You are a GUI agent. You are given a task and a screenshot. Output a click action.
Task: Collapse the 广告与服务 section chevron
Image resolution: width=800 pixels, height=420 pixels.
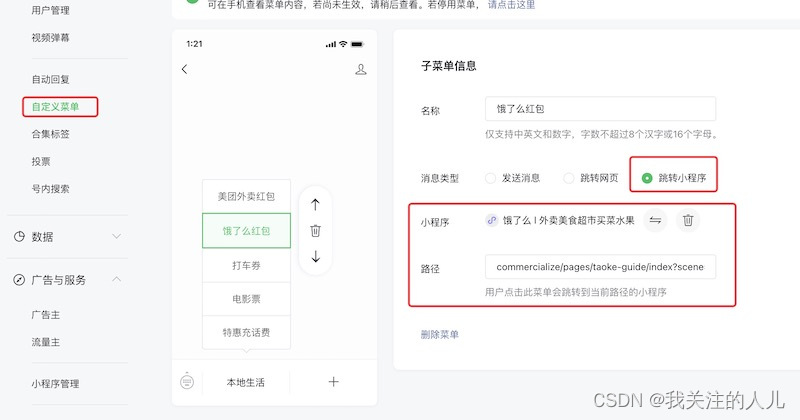pyautogui.click(x=116, y=279)
